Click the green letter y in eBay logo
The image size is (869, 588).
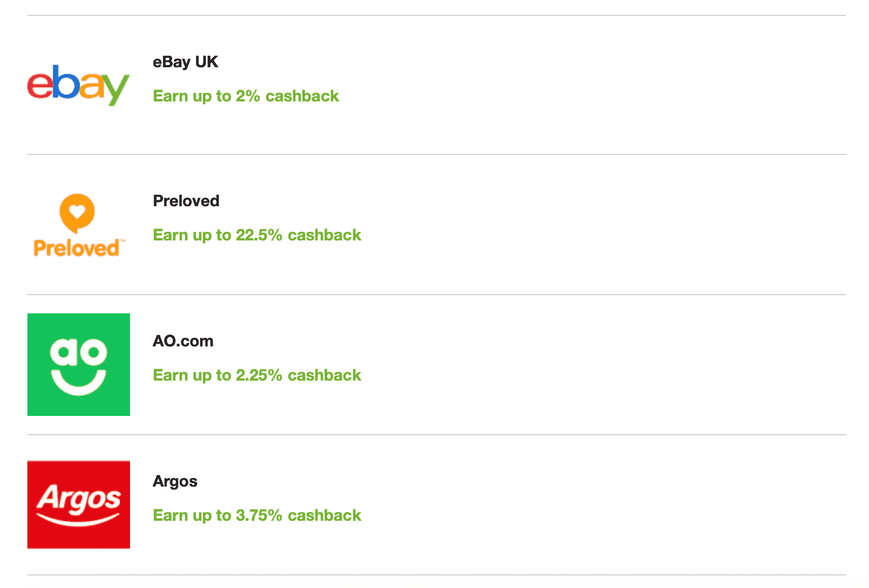116,89
